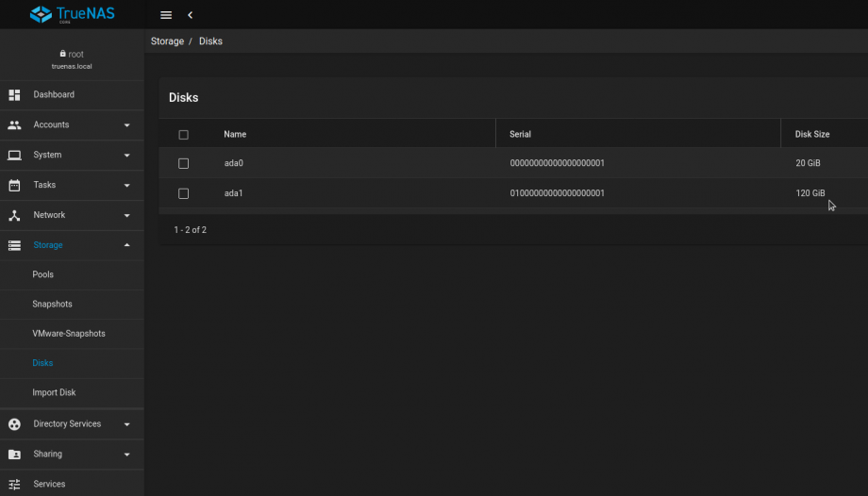Open the Snapshots submenu item
Image resolution: width=868 pixels, height=496 pixels.
(52, 304)
